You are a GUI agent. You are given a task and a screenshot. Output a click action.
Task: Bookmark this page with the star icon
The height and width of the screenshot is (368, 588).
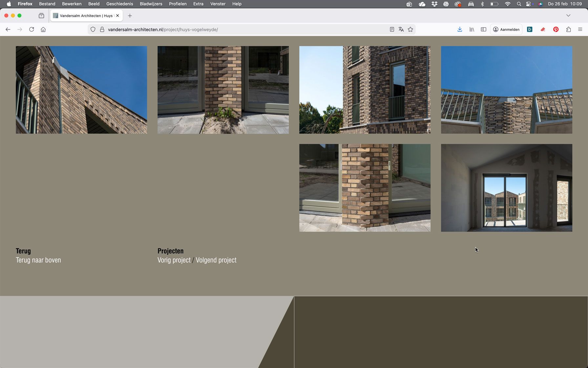(410, 30)
